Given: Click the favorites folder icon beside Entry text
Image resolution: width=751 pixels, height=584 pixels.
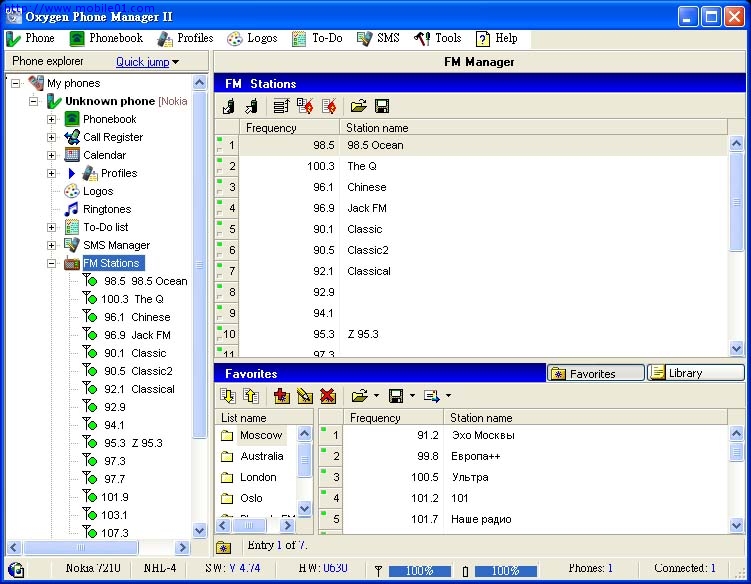Looking at the screenshot, I should (x=223, y=547).
